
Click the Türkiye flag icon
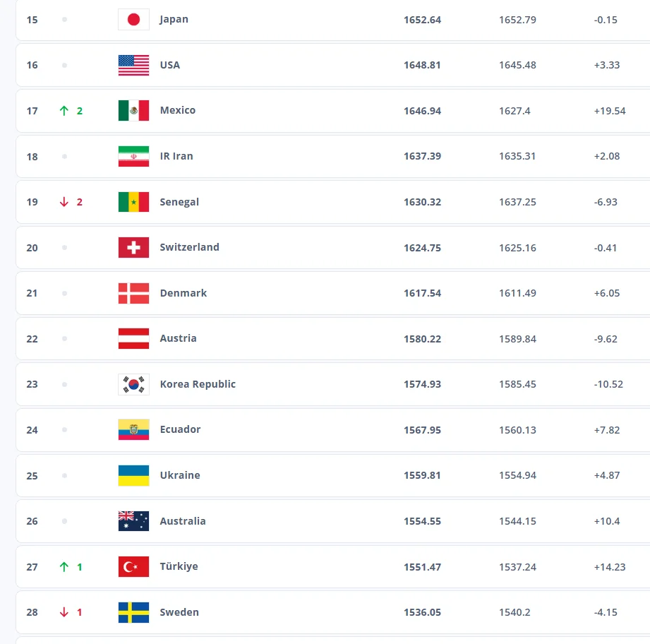tap(133, 567)
